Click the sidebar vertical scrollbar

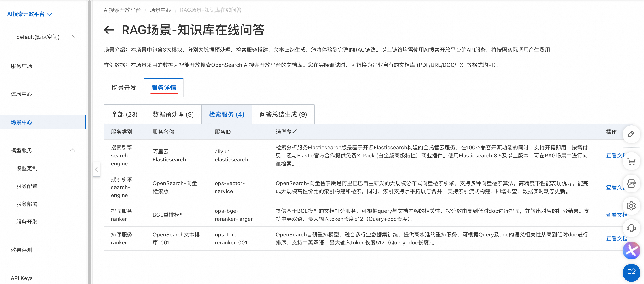(89, 142)
